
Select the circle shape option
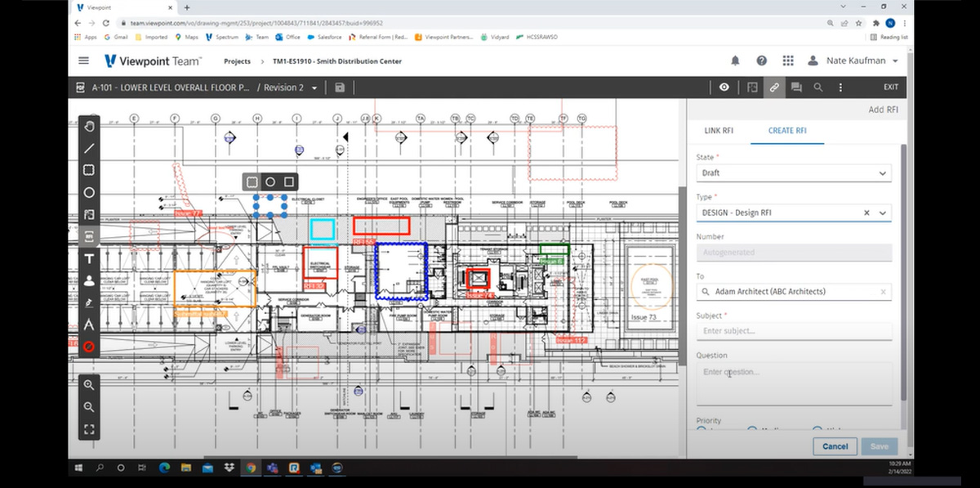(x=270, y=181)
